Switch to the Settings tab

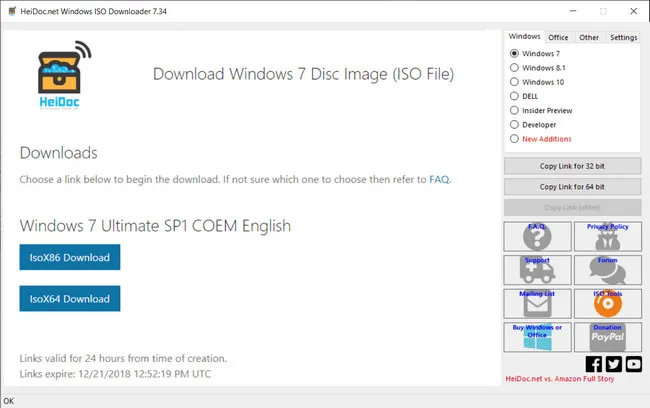(x=623, y=37)
